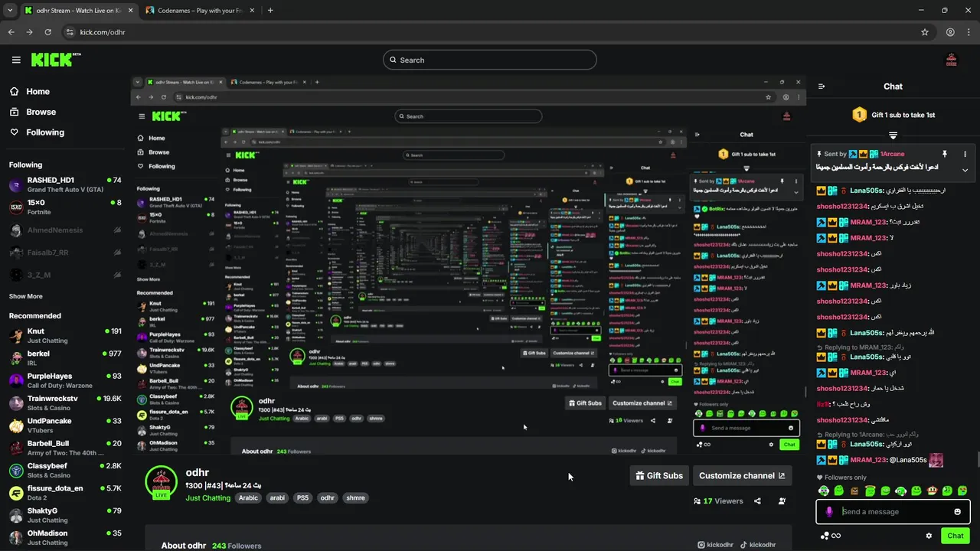
Task: Expand the pinned message chevron
Action: 965,170
